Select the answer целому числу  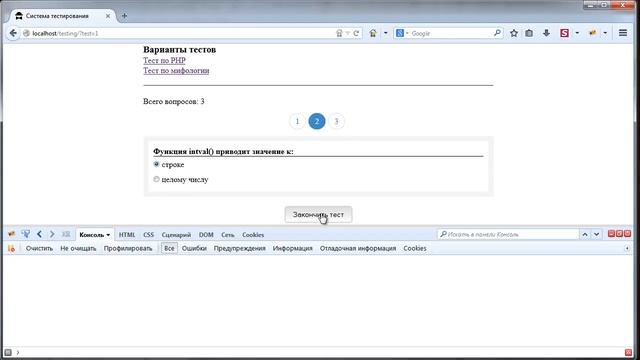coord(156,179)
